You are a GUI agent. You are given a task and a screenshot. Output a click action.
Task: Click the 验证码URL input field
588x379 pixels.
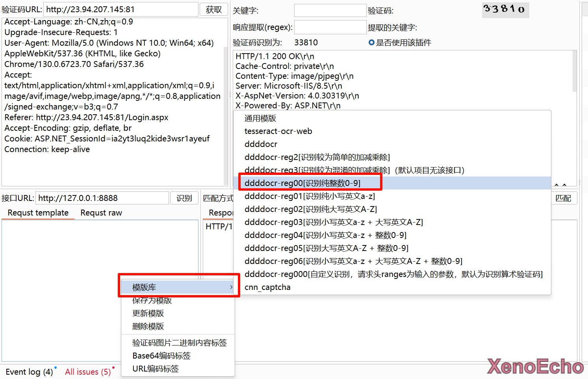point(121,9)
